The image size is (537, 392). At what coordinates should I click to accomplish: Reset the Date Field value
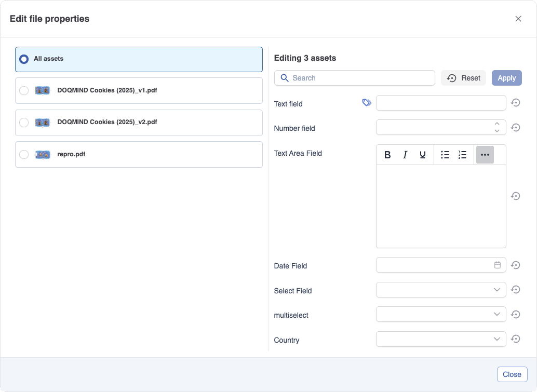515,265
